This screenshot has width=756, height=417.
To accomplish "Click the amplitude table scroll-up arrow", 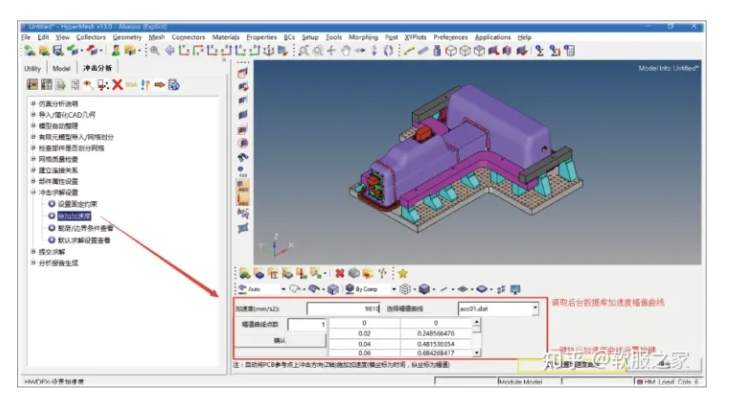I will click(x=477, y=322).
